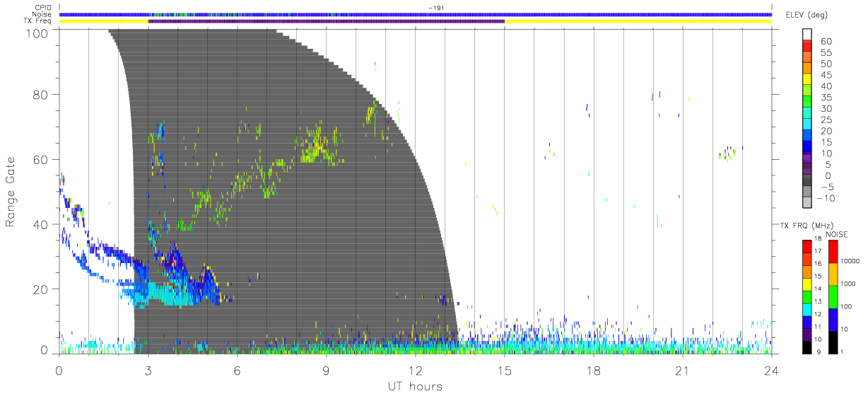The height and width of the screenshot is (401, 868).
Task: Click NOISE legend label 1000
Action: click(849, 284)
